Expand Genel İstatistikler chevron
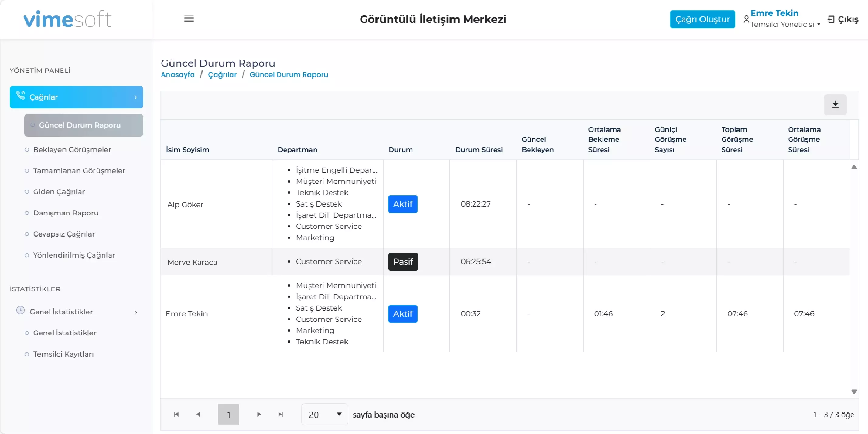The height and width of the screenshot is (434, 868). (x=136, y=312)
